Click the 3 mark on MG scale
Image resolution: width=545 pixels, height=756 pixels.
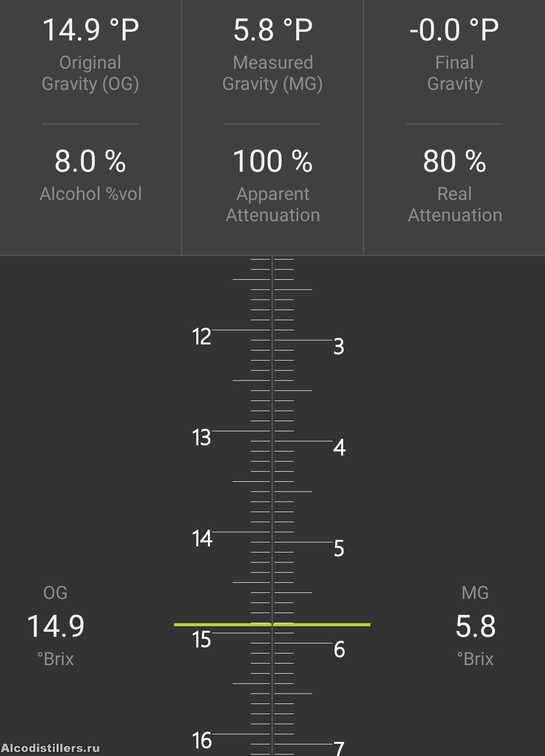point(339,346)
